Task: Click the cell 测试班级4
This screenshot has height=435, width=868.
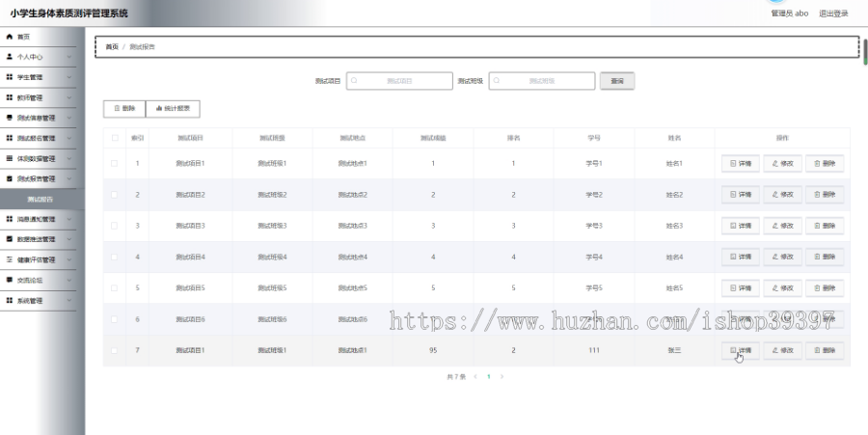Action: tap(272, 257)
